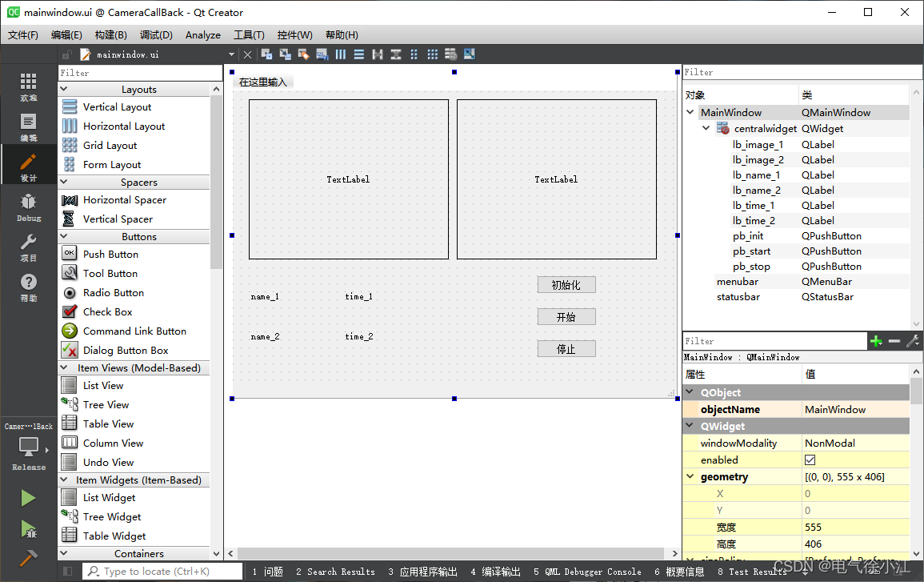
Task: Collapse the Buttons widget category
Action: (64, 236)
